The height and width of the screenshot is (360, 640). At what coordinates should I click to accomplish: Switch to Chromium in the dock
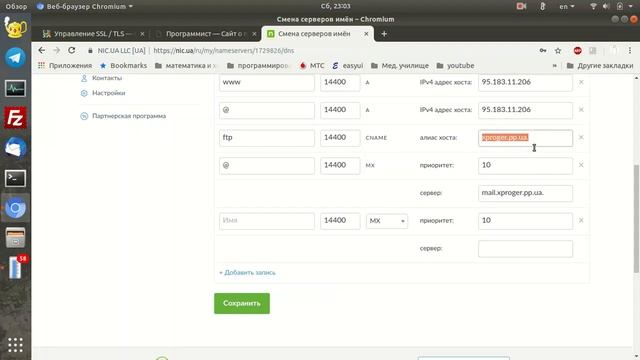pos(15,208)
